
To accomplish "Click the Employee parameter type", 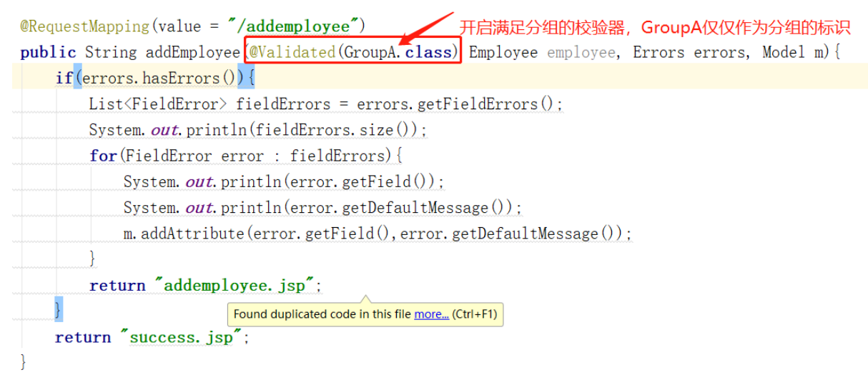I will pos(503,52).
